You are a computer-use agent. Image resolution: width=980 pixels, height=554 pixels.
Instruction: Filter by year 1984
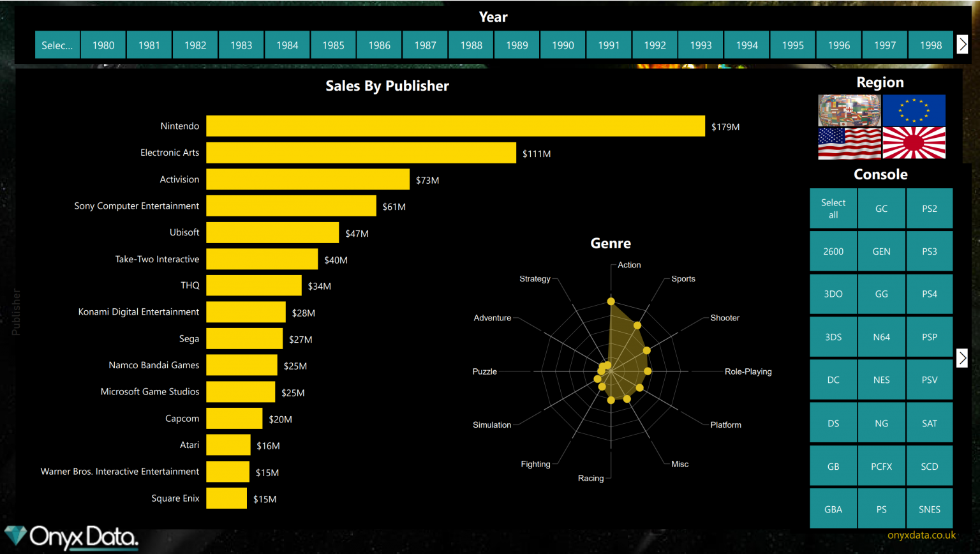(x=287, y=45)
